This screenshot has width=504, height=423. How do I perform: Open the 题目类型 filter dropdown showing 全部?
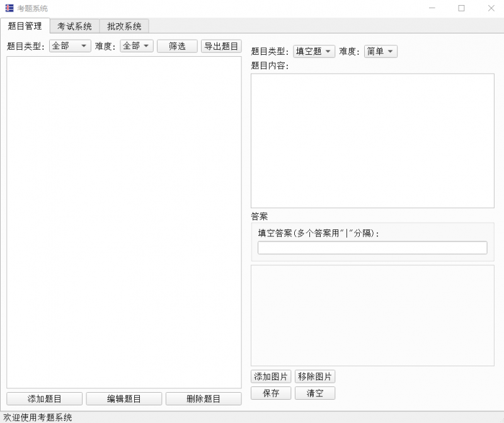point(69,45)
